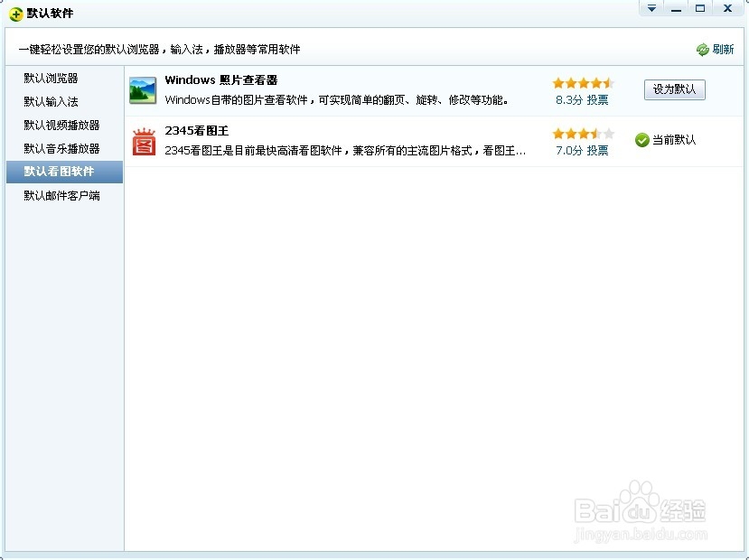Open the title bar dropdown menu arrow
Screen dimensions: 749x560
651,8
